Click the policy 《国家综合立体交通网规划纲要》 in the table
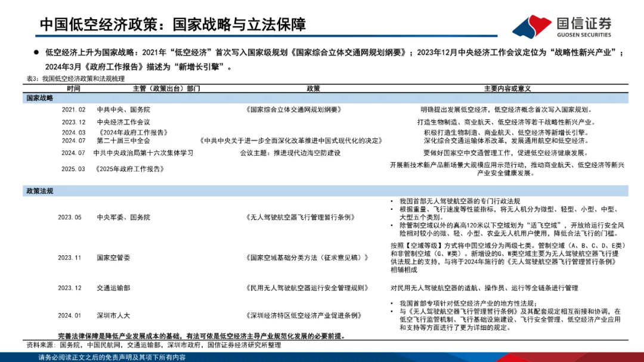 pos(293,110)
